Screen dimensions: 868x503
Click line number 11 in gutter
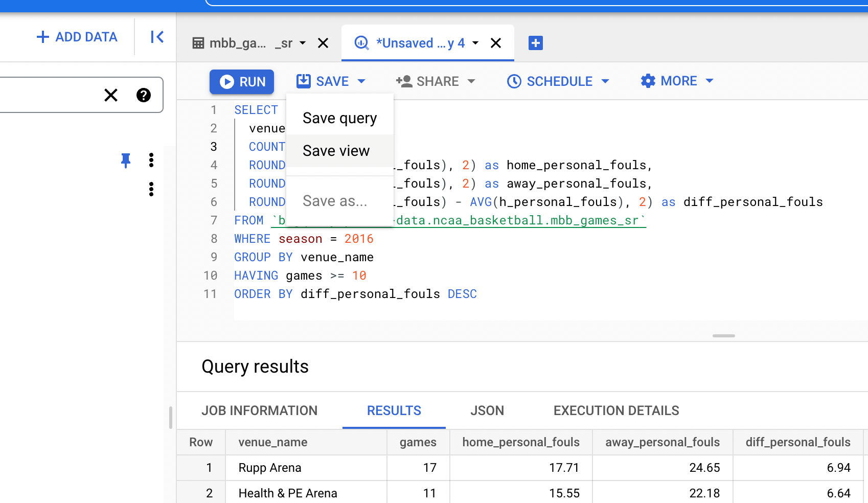(x=210, y=294)
